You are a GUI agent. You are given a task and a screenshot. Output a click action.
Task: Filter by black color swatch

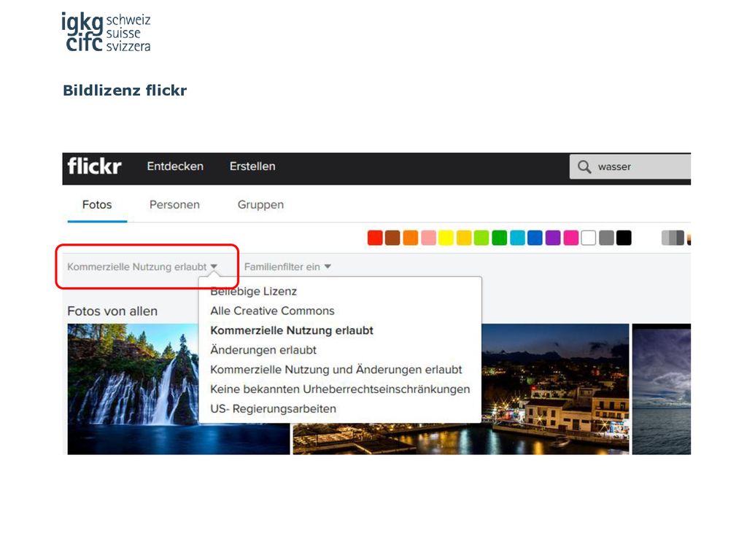[624, 238]
